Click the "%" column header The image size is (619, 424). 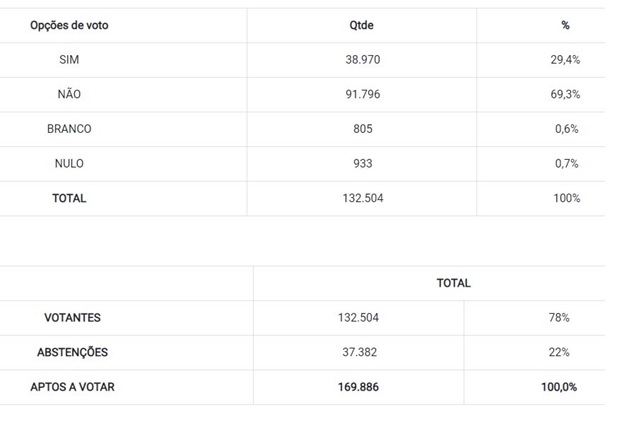point(565,25)
